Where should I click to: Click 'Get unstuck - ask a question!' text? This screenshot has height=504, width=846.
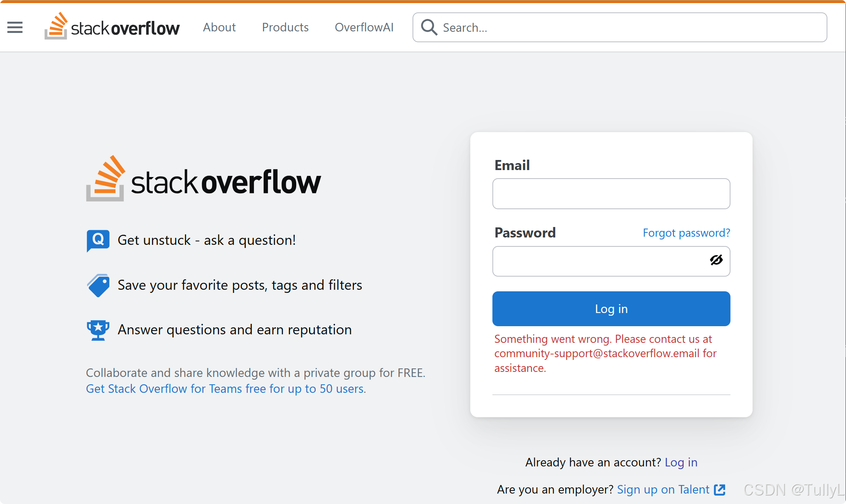207,240
